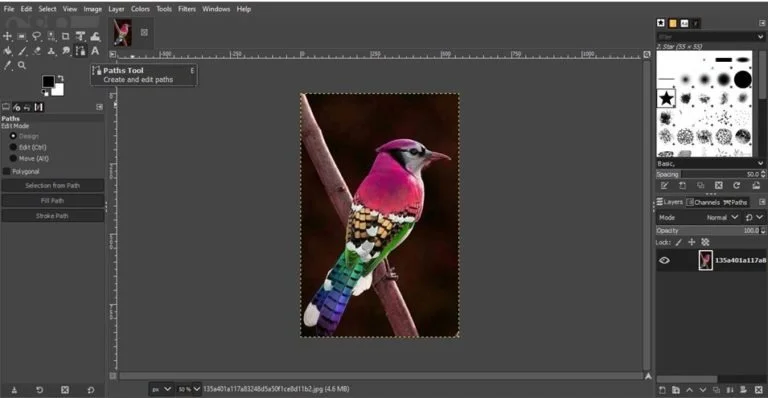Viewport: 768px width, 398px height.
Task: Click the black foreground color swatch
Action: [x=48, y=82]
